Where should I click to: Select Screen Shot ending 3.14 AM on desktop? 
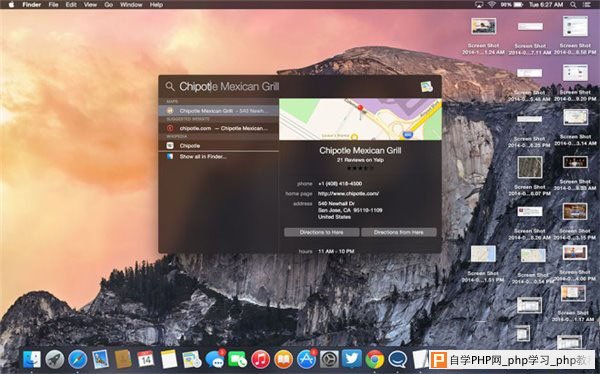tap(575, 128)
